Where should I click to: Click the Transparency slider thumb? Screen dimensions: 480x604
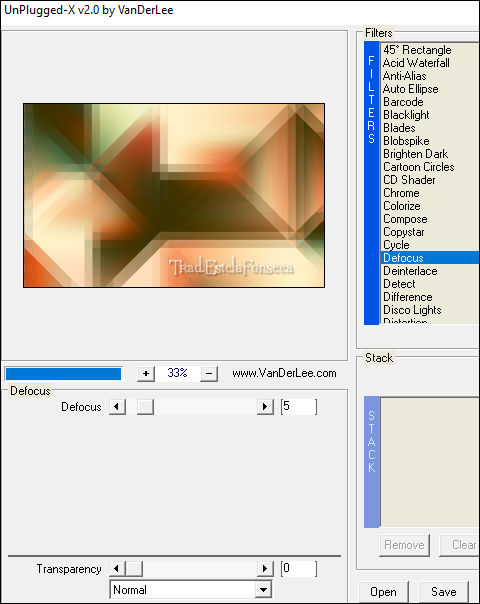pyautogui.click(x=134, y=569)
